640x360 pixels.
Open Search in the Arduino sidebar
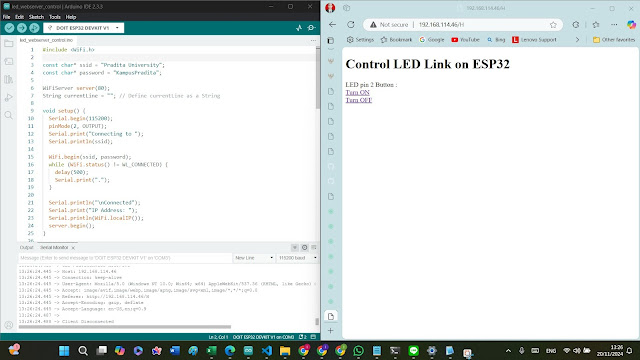tap(9, 116)
